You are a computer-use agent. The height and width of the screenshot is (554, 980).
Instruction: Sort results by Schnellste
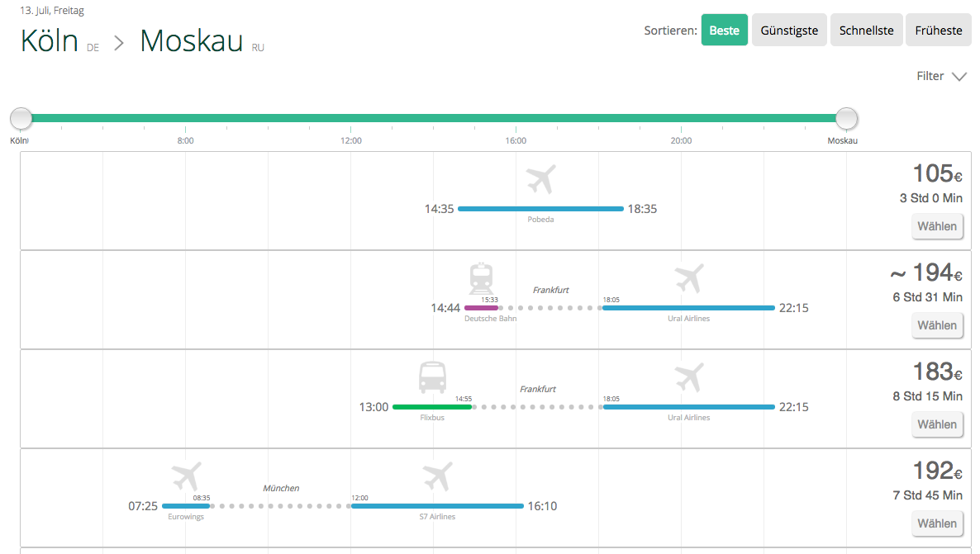click(x=866, y=30)
